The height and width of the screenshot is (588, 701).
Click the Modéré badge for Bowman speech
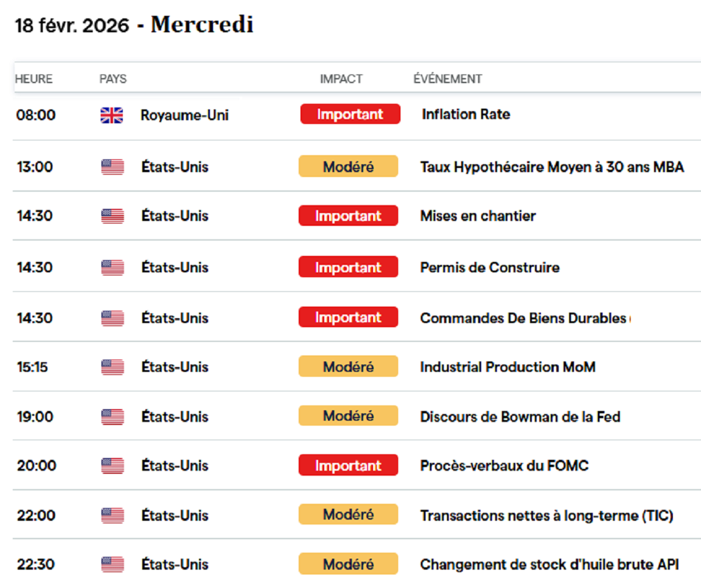coord(348,416)
